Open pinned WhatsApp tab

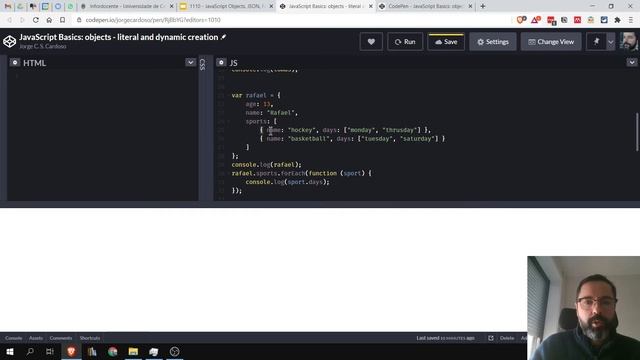pos(70,6)
